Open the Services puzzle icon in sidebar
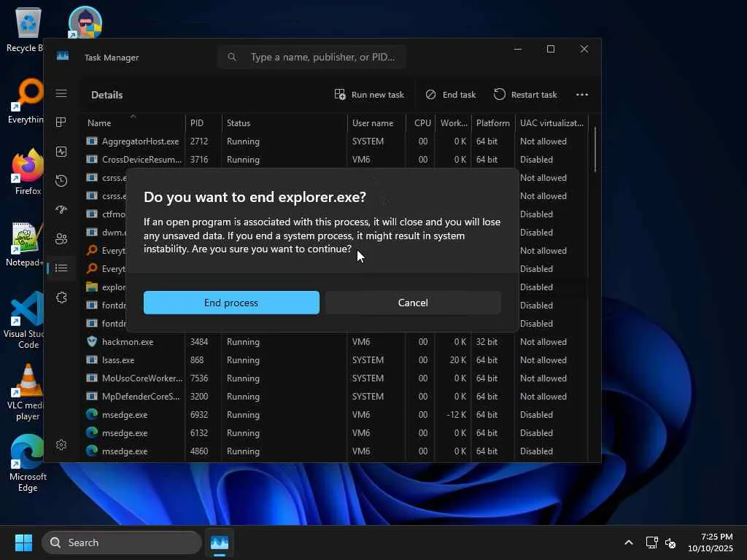This screenshot has height=560, width=747. point(61,297)
